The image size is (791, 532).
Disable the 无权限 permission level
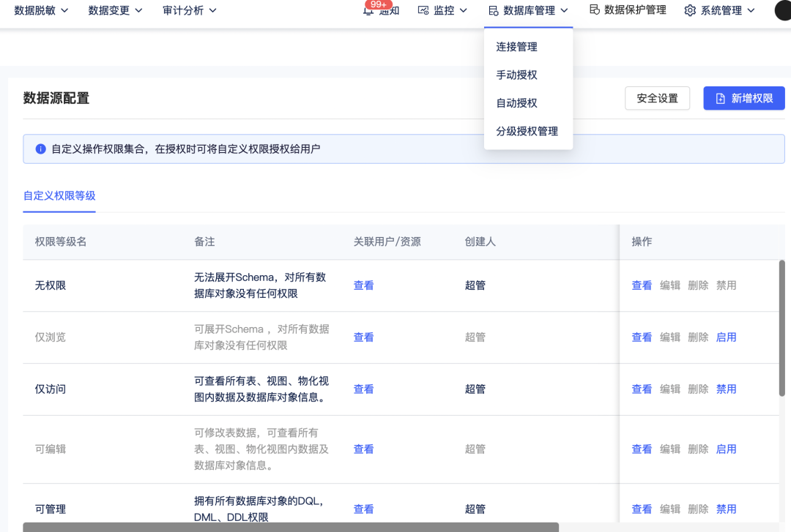point(726,285)
